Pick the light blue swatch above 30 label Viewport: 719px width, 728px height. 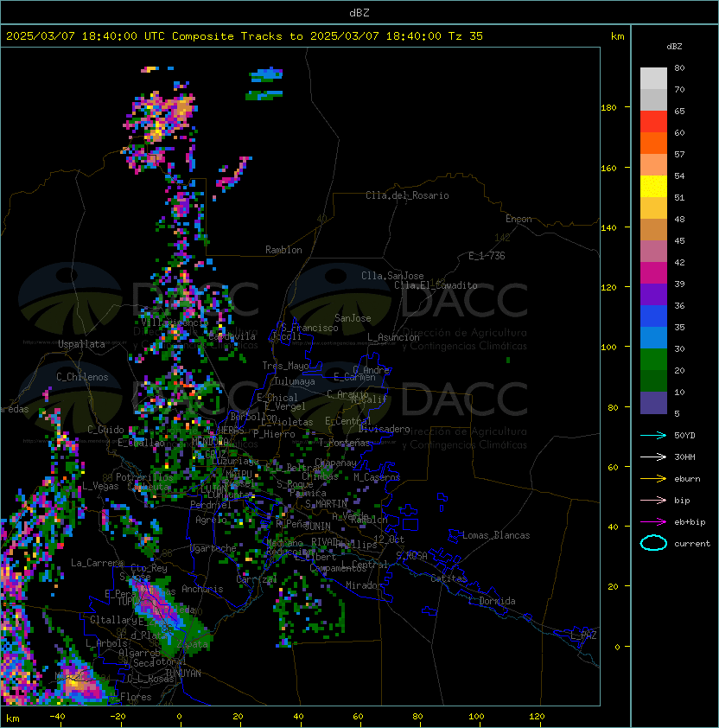(x=653, y=337)
